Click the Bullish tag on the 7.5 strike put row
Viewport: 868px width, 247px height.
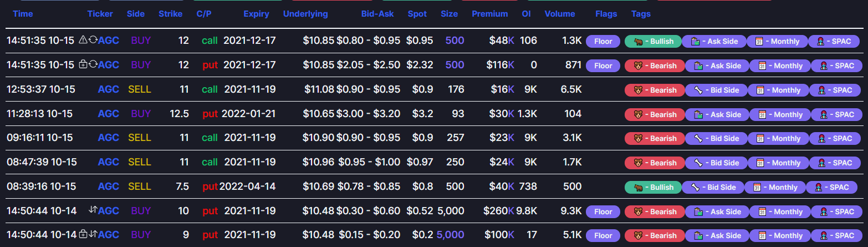653,187
